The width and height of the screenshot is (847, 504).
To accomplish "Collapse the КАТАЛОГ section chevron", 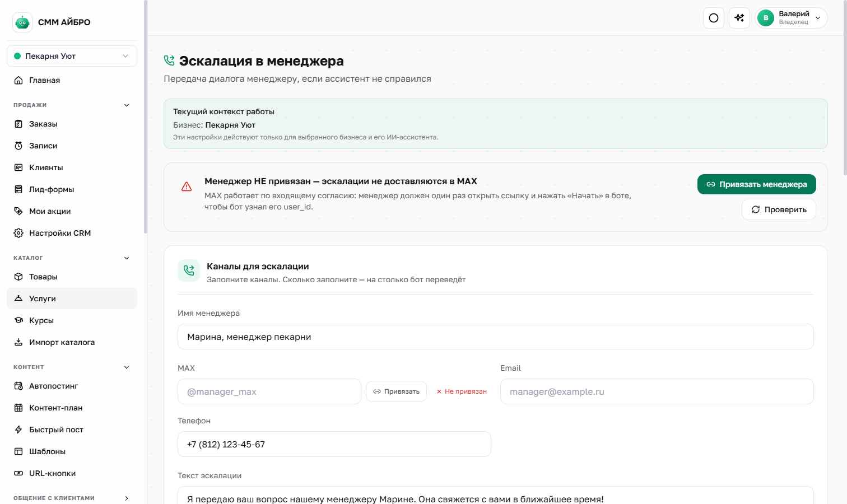I will click(x=127, y=258).
